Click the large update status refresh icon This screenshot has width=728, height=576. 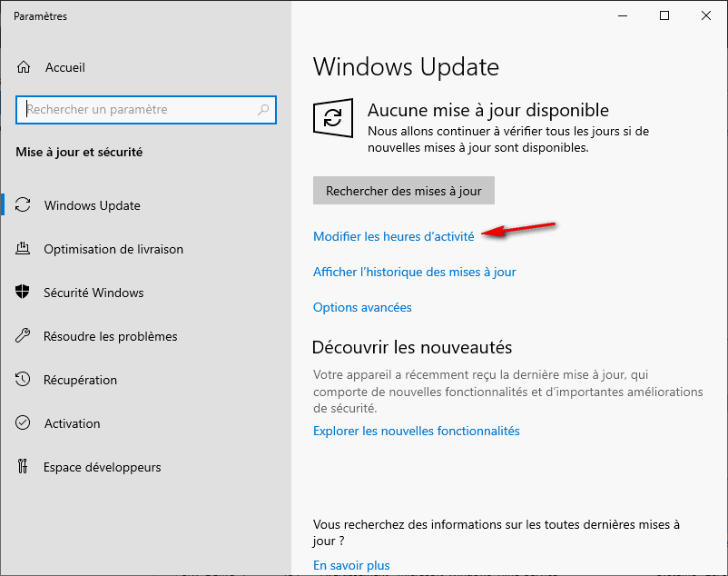coord(333,118)
